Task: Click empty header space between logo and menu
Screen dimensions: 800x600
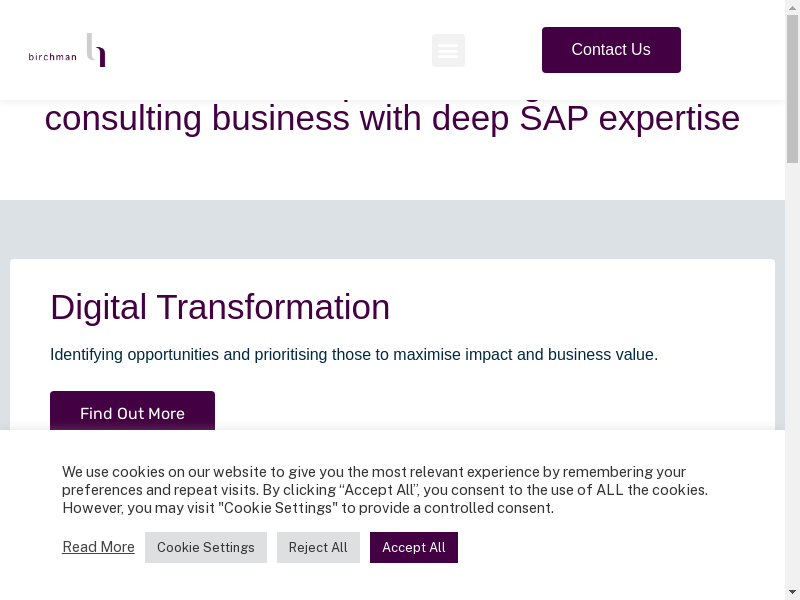Action: 270,50
